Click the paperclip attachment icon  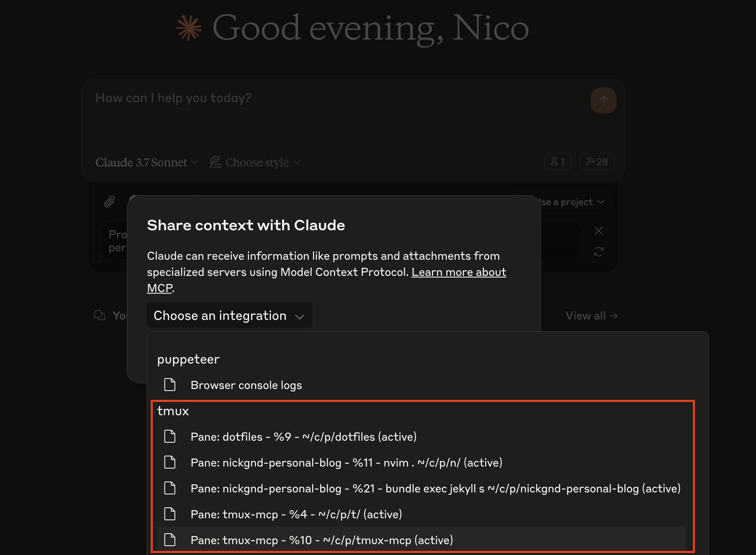click(110, 202)
